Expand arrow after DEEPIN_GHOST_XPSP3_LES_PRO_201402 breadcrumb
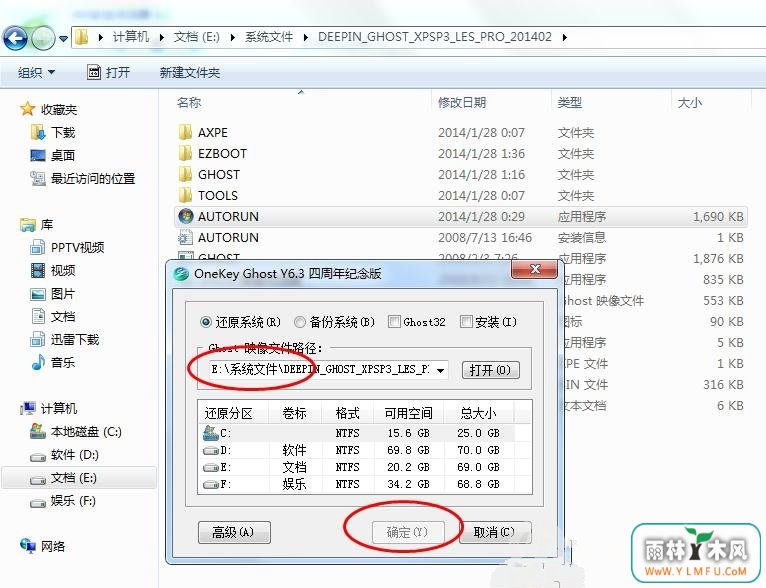Image resolution: width=766 pixels, height=588 pixels. click(x=564, y=37)
